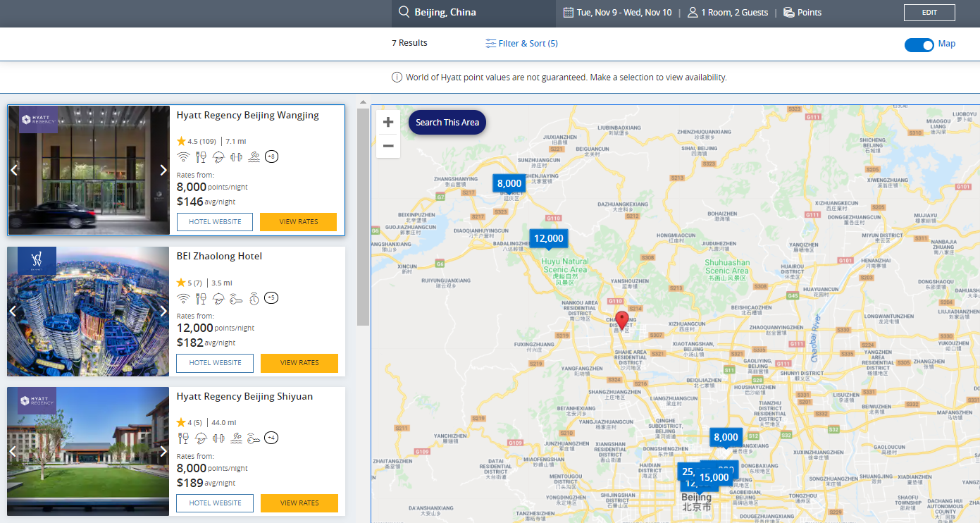Click the Hyatt Regency Beijing Wangjing entrance photo

(89, 170)
